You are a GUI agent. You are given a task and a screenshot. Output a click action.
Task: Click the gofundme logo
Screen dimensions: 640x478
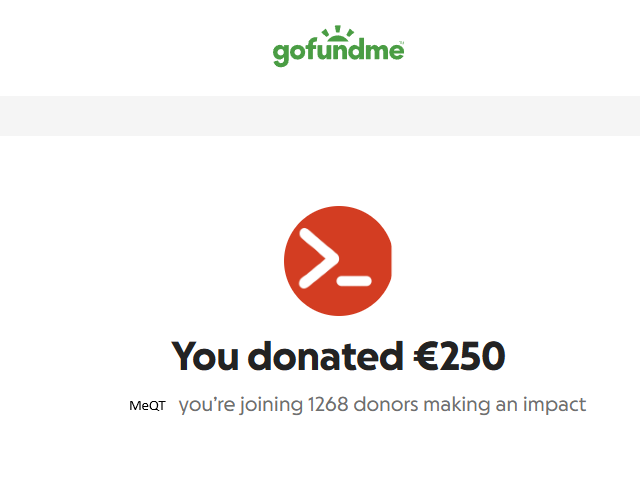(338, 46)
